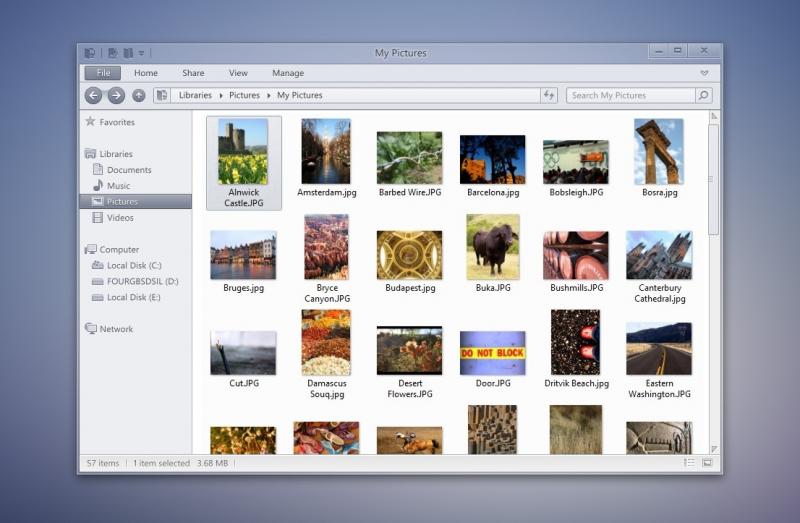Viewport: 800px width, 523px height.
Task: Click the file list scrollbar down arrow
Action: point(714,449)
